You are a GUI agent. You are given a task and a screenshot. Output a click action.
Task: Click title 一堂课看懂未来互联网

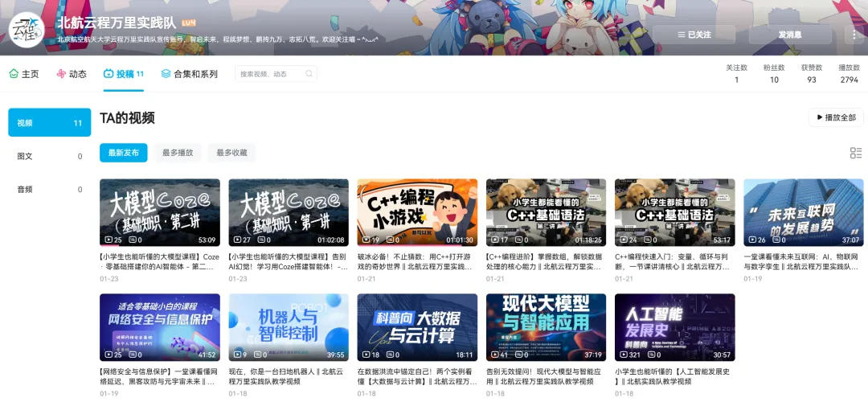click(803, 262)
